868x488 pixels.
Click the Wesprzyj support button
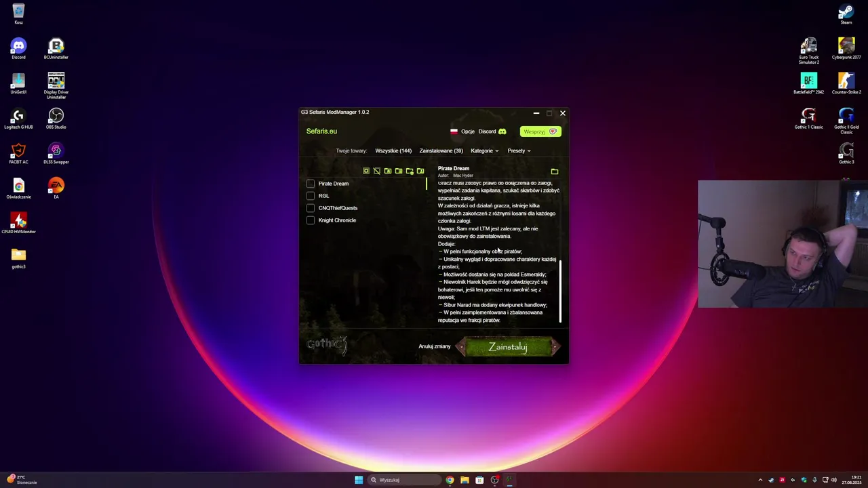[540, 131]
